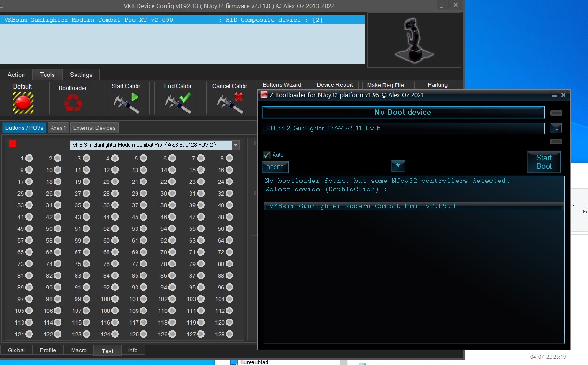Open the Profile tab

[x=48, y=350]
